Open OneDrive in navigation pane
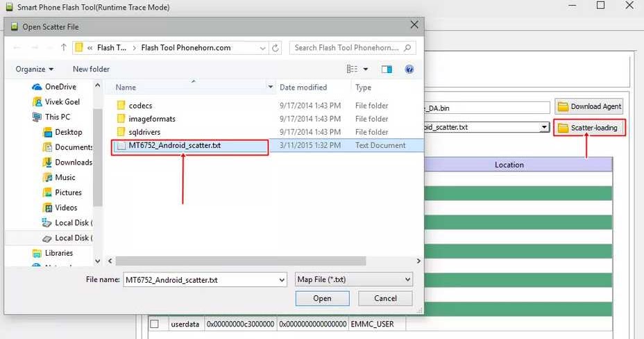644x339 pixels. 60,87
